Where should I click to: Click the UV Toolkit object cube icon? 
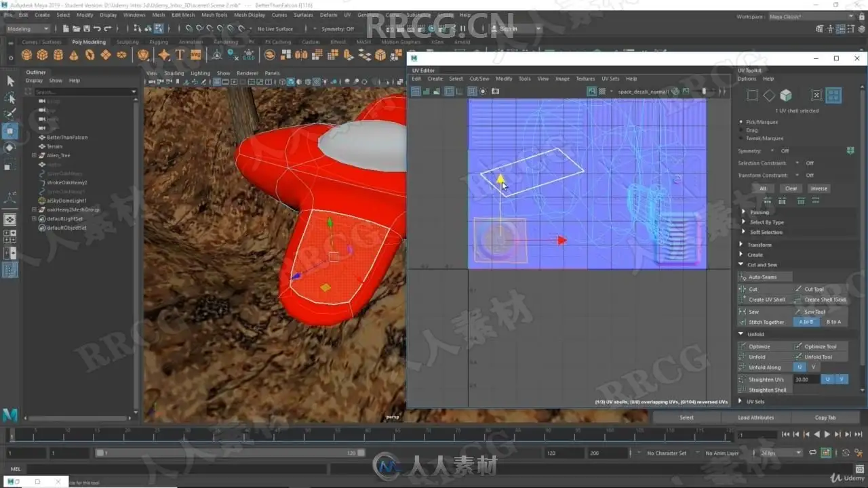tap(785, 96)
